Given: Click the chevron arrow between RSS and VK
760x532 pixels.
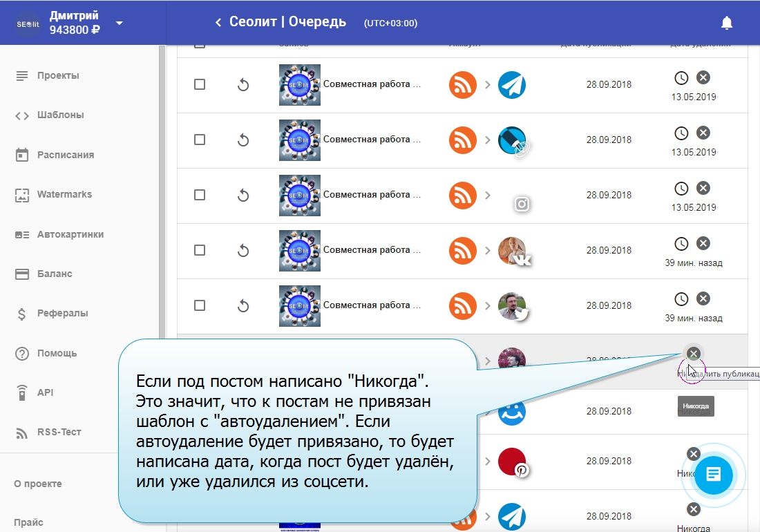Looking at the screenshot, I should pyautogui.click(x=487, y=251).
